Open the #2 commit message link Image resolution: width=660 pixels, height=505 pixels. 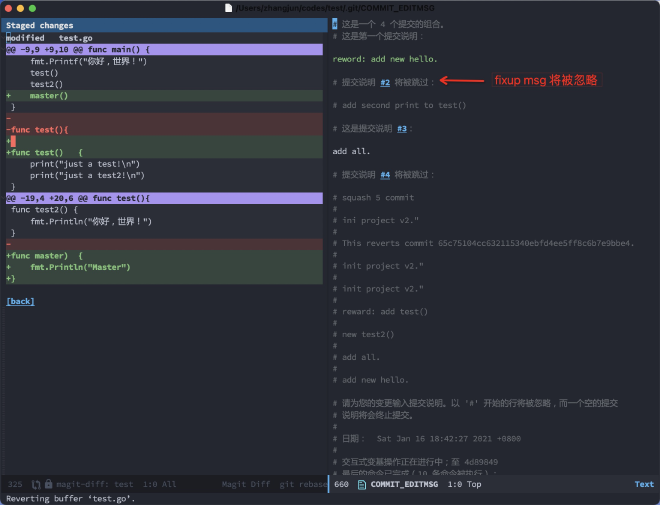point(385,82)
